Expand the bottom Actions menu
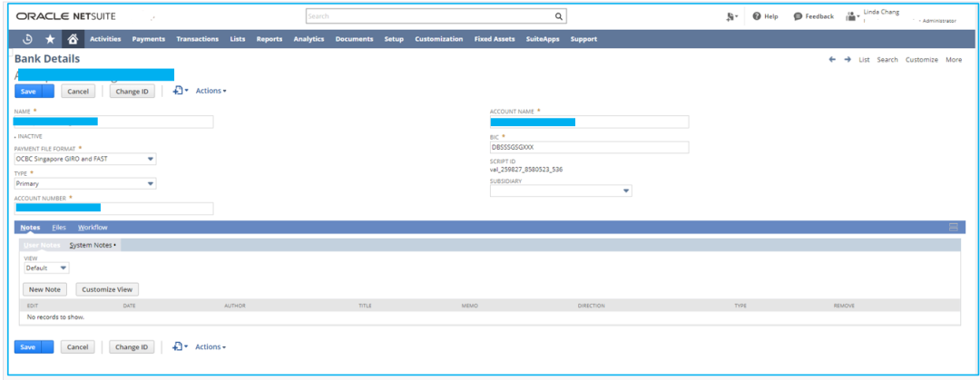 click(210, 346)
